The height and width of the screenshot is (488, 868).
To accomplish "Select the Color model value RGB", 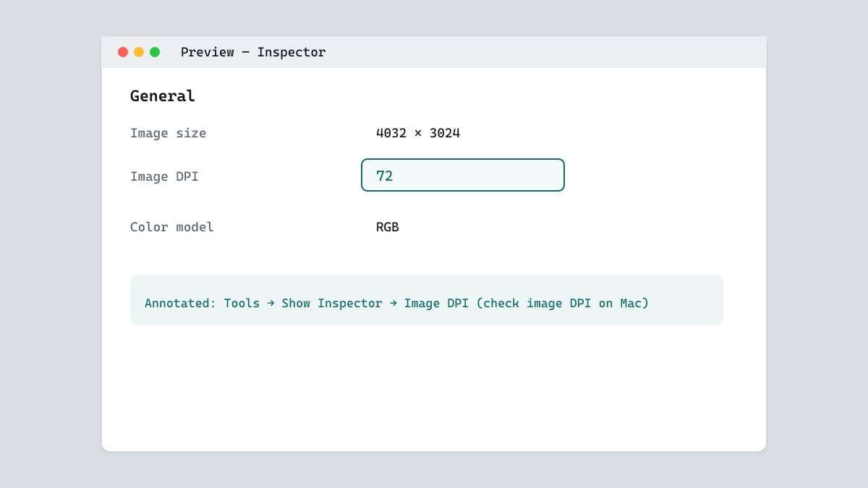I will pos(388,227).
